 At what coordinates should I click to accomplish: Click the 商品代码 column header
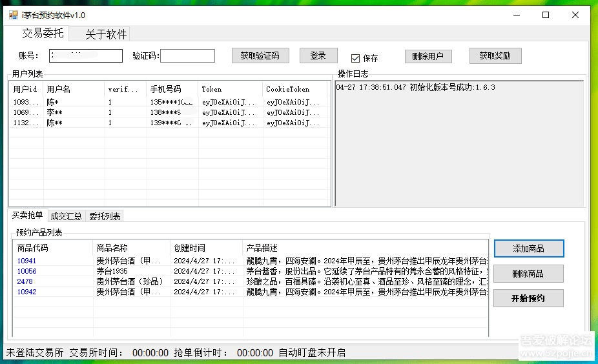(x=53, y=248)
